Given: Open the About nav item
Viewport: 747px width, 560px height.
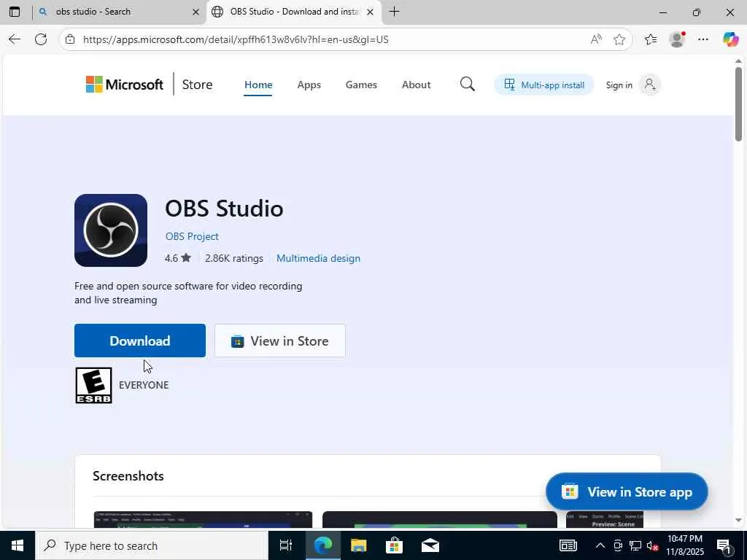Looking at the screenshot, I should coord(416,85).
